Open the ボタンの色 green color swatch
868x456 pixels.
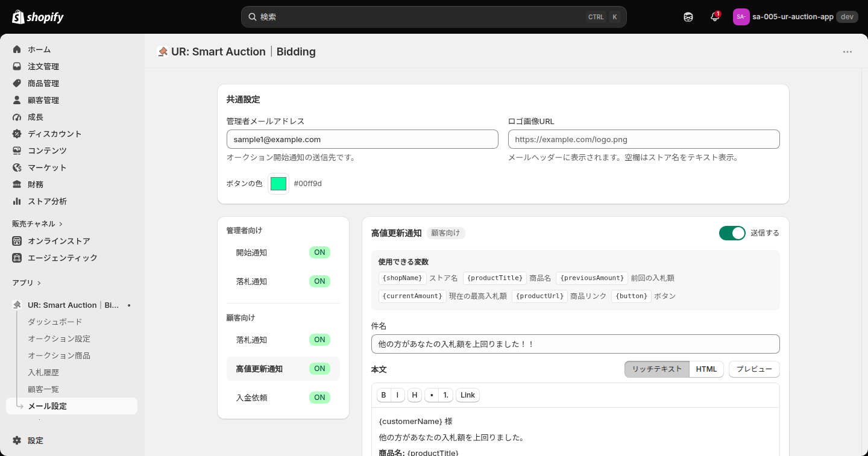278,184
